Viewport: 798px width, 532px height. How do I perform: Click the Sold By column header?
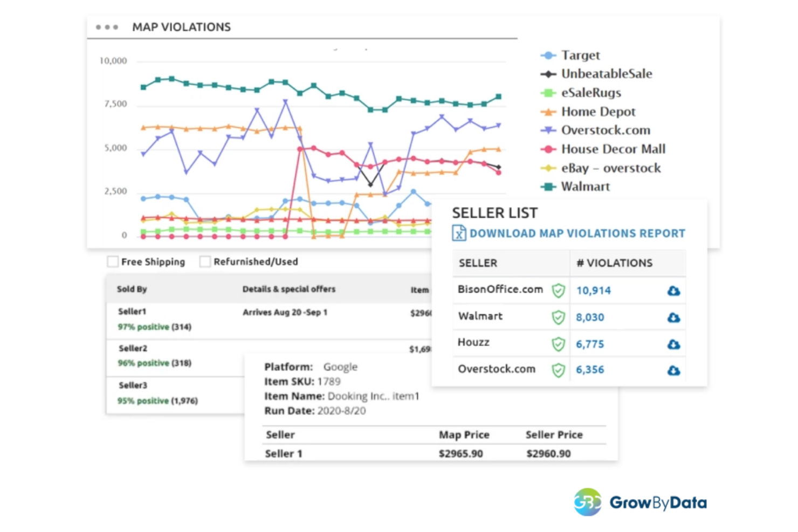(x=132, y=289)
